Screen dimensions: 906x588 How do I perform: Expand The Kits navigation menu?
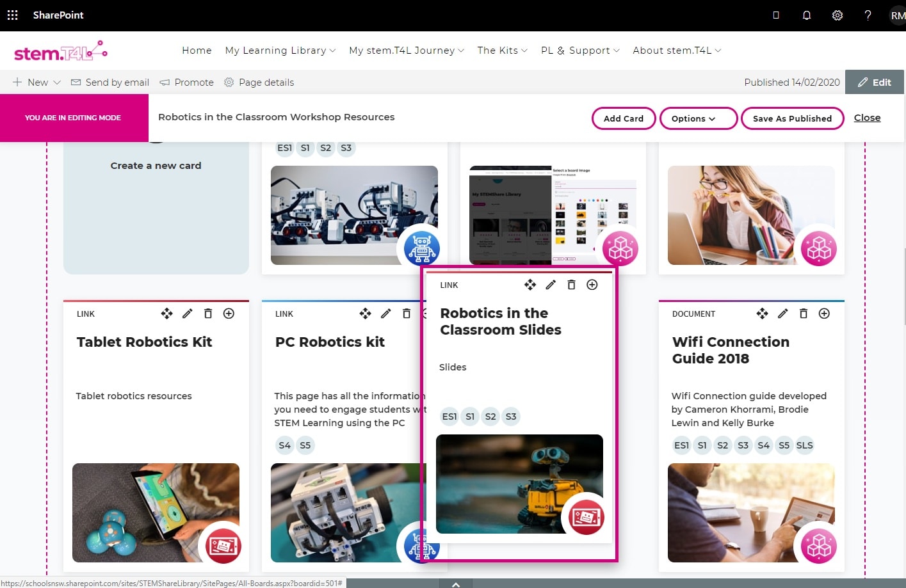(x=502, y=50)
